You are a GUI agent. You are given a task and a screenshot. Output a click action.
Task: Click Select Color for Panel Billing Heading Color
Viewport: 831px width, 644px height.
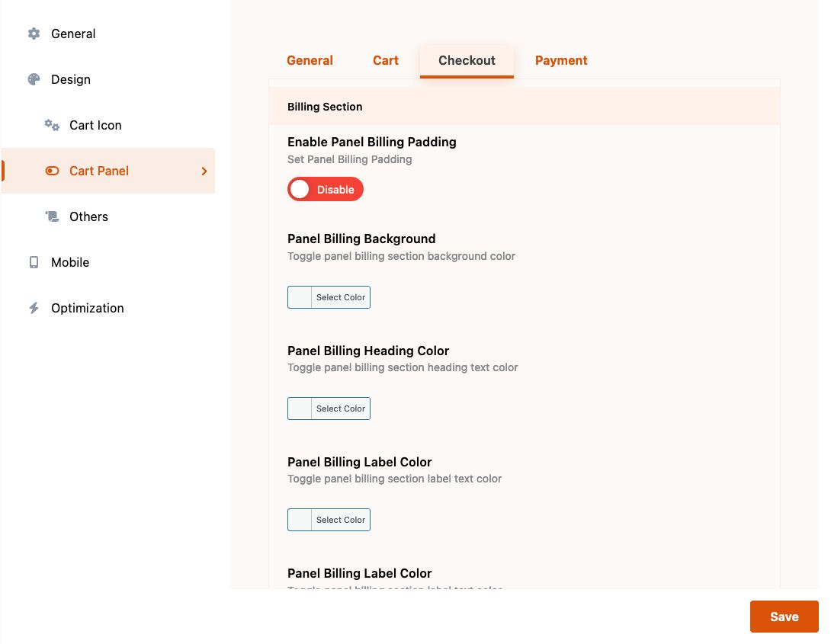[x=340, y=409]
